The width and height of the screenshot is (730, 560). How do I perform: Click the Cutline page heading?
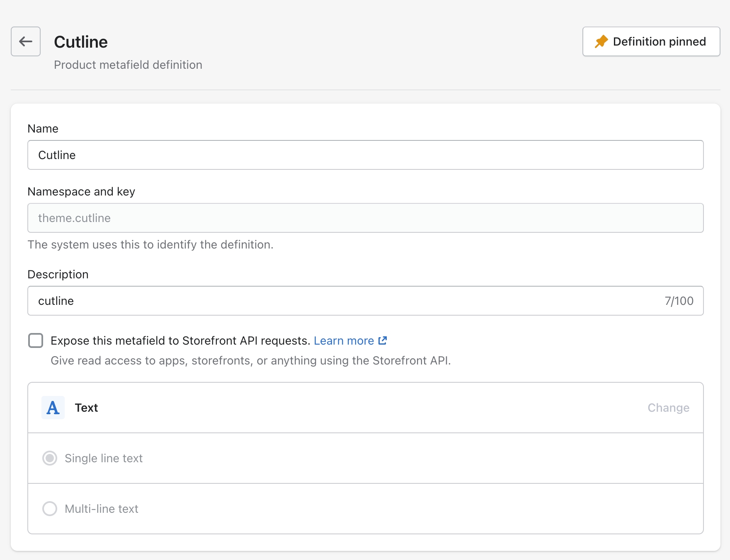point(81,42)
